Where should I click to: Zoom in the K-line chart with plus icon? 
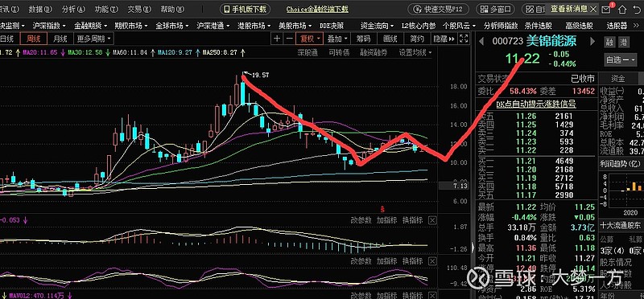click(x=277, y=39)
